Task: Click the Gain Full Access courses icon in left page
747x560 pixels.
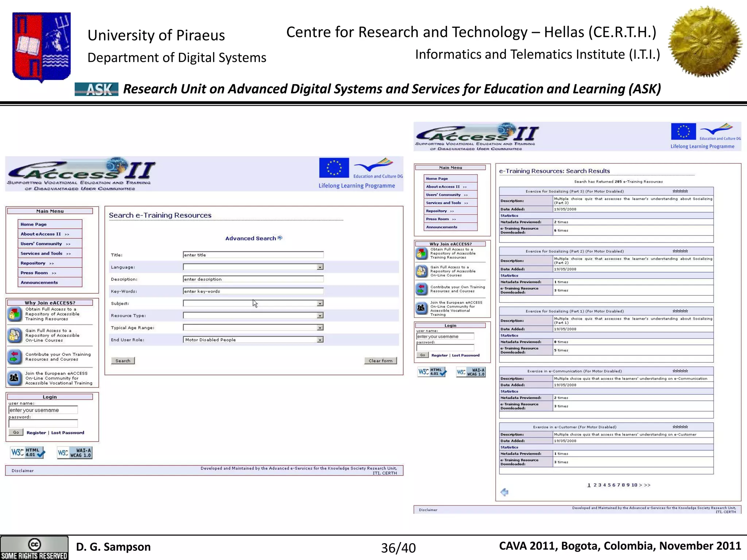Action: pos(15,335)
